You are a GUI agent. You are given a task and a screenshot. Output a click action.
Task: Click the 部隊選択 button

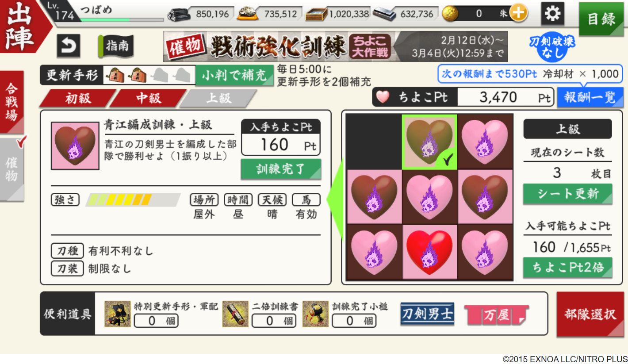click(x=590, y=314)
